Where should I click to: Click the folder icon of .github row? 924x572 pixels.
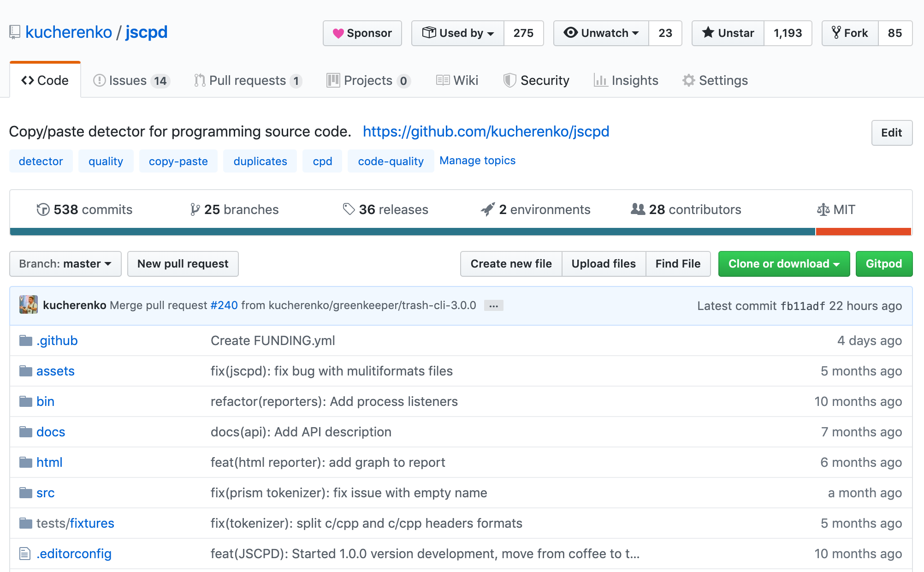click(26, 340)
